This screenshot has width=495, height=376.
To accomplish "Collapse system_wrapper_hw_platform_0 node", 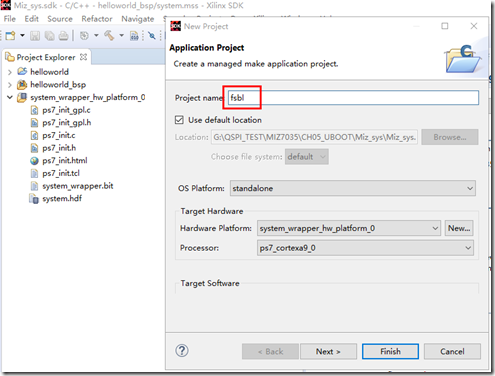I will pos(10,97).
